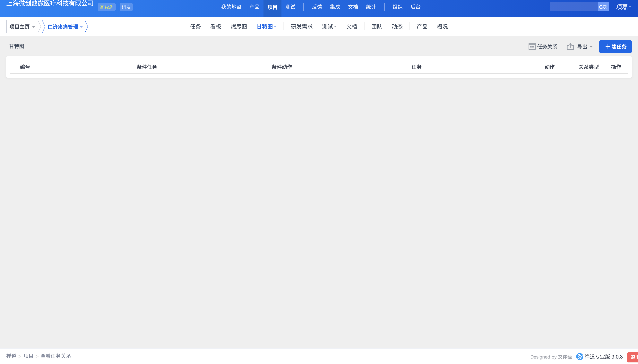Click into the top search input field
Screen dimensions: 638x364
click(x=574, y=7)
